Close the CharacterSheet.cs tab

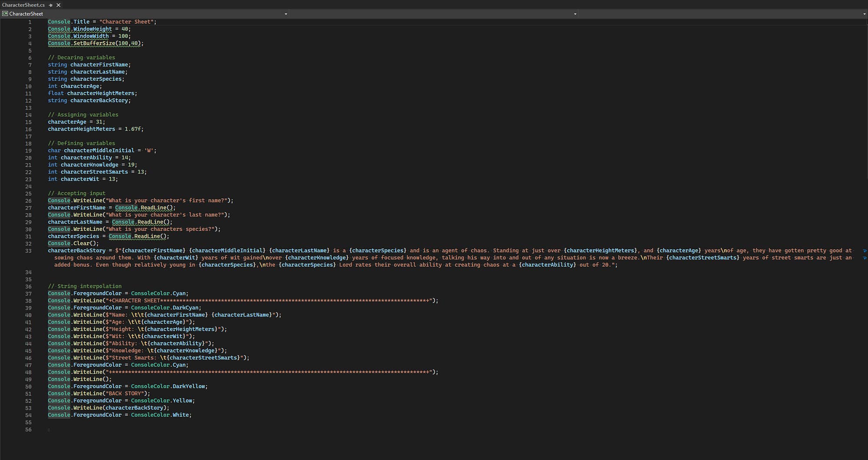tap(59, 5)
